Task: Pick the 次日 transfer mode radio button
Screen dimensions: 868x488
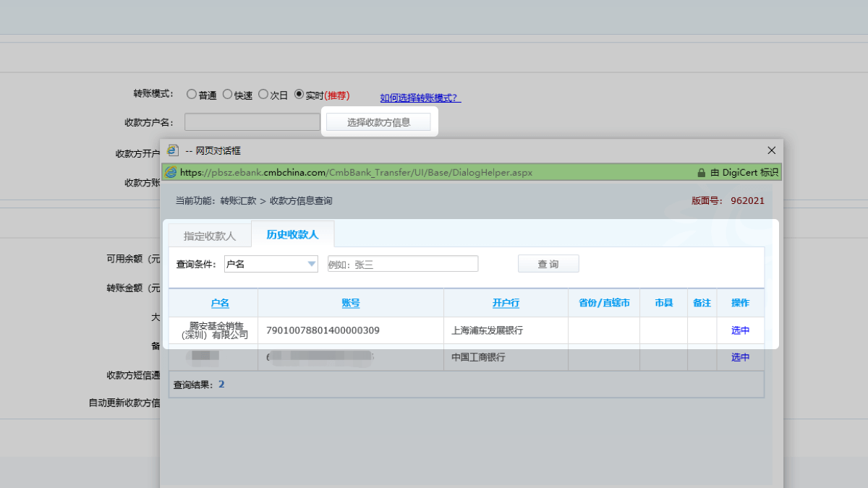Action: tap(263, 94)
